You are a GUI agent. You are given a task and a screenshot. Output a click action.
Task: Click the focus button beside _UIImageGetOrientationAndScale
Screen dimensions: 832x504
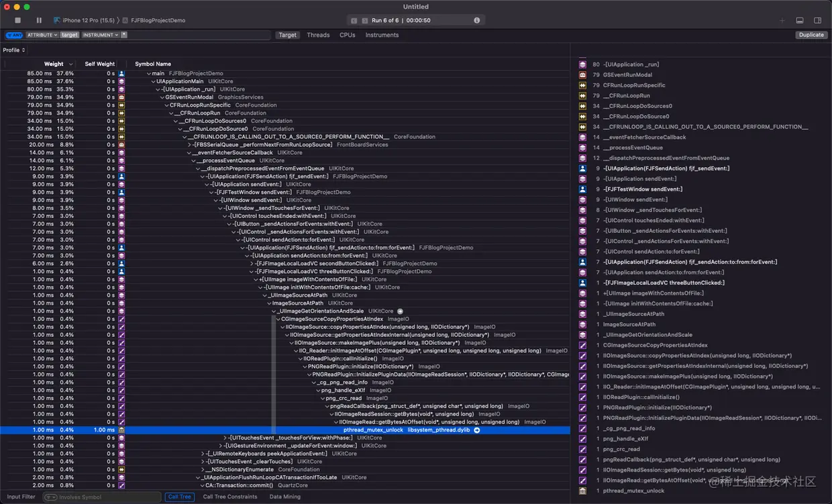400,311
